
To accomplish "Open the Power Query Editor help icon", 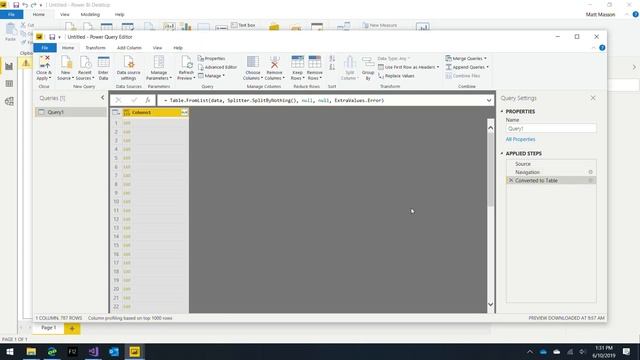I will [602, 48].
